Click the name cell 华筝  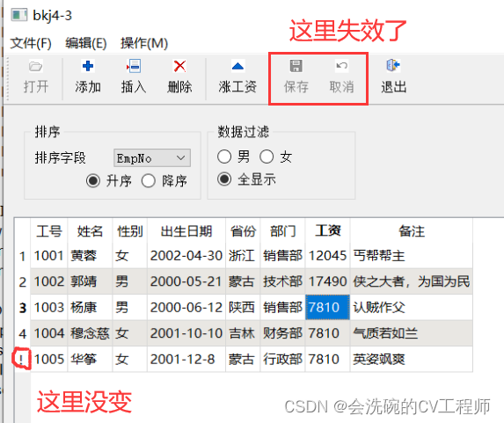pyautogui.click(x=90, y=359)
